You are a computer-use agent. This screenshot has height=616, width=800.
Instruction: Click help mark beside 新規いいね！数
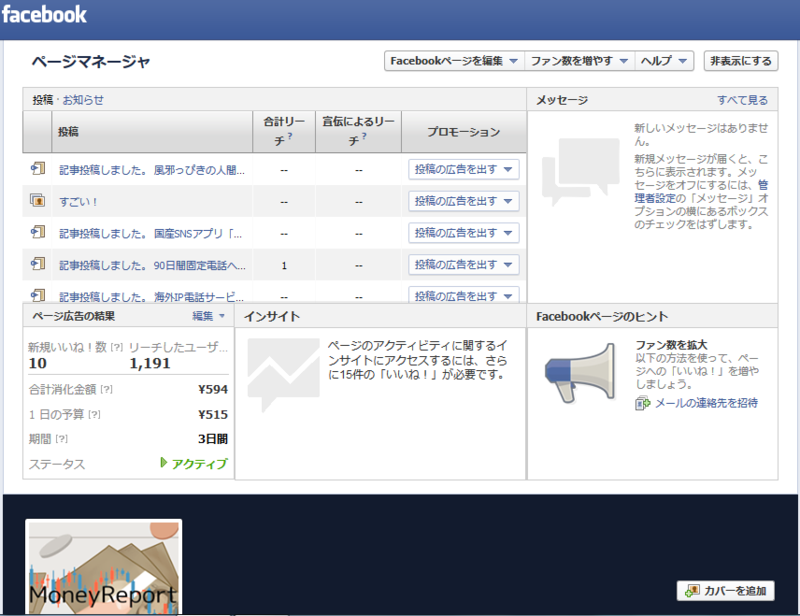[x=117, y=347]
